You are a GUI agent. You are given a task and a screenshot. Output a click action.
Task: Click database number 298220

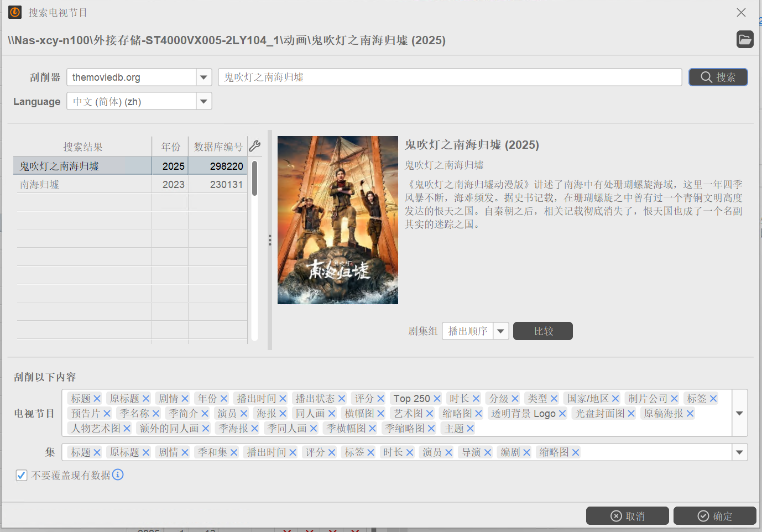pyautogui.click(x=226, y=166)
